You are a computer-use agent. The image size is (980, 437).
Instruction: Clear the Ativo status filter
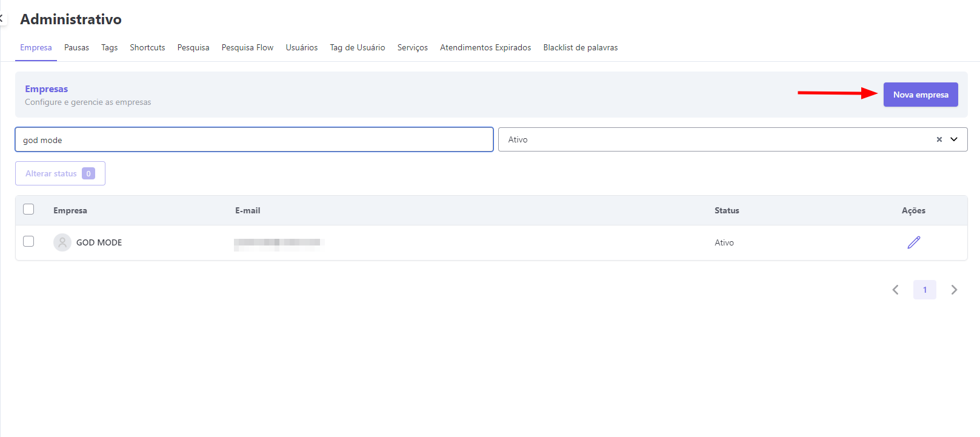point(939,139)
